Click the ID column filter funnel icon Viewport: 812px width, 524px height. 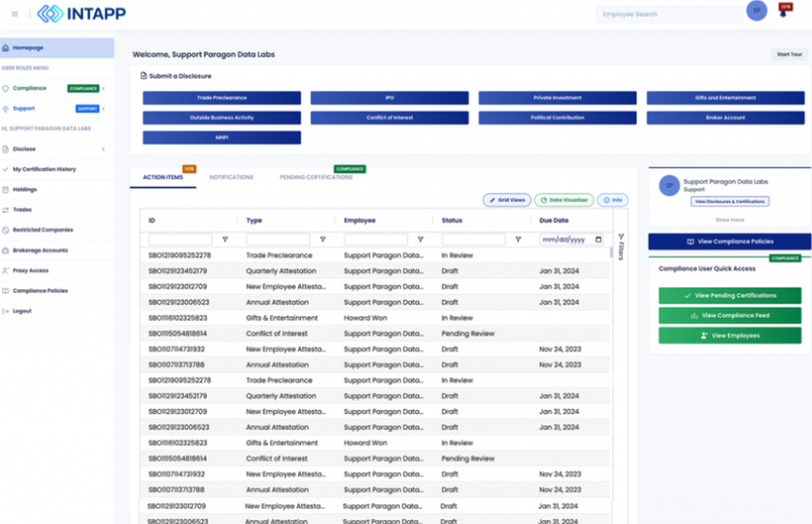point(225,240)
